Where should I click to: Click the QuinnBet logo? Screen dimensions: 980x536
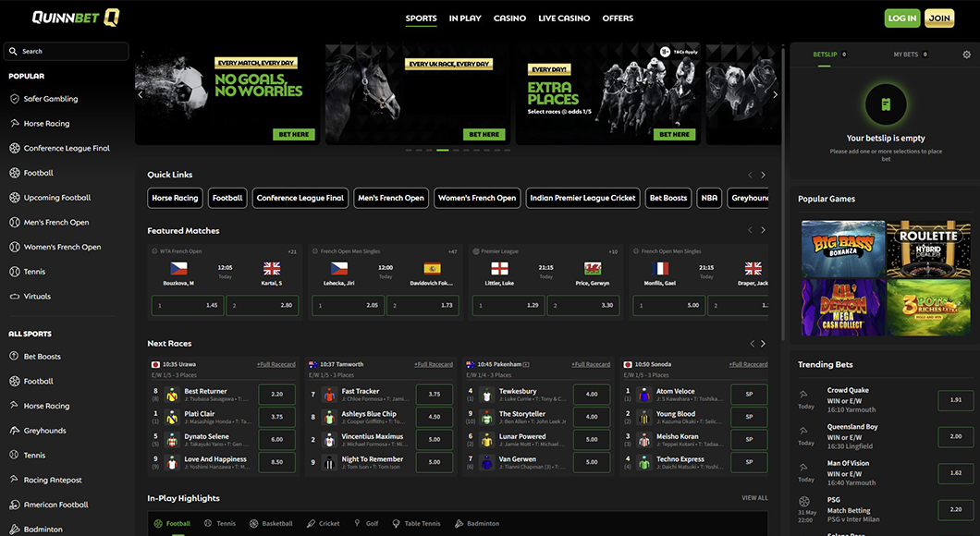click(76, 18)
